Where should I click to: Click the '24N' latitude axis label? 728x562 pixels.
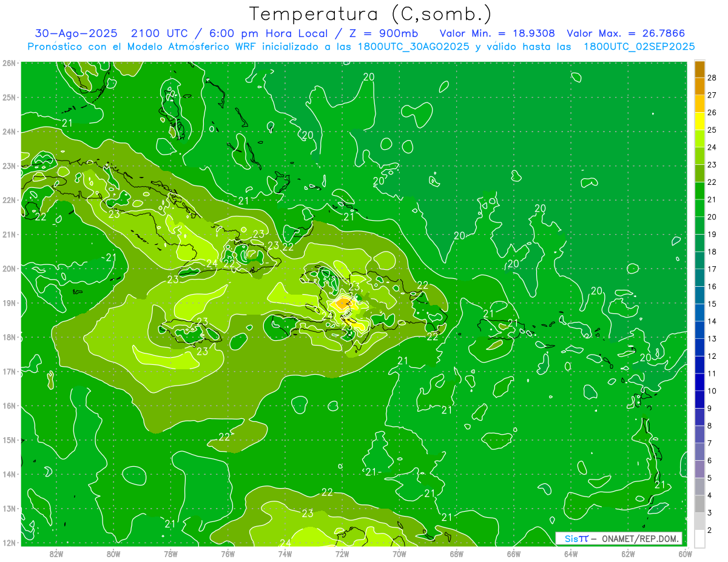(9, 132)
